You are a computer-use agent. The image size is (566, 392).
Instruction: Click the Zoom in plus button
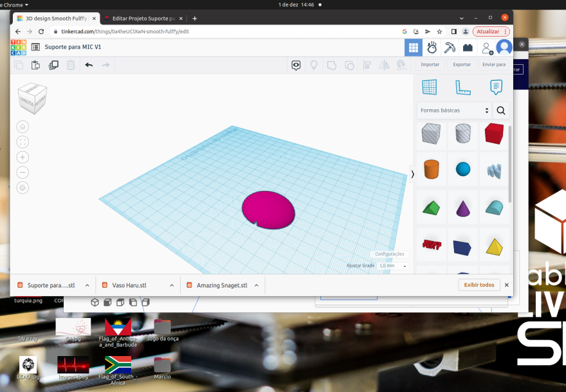(23, 157)
